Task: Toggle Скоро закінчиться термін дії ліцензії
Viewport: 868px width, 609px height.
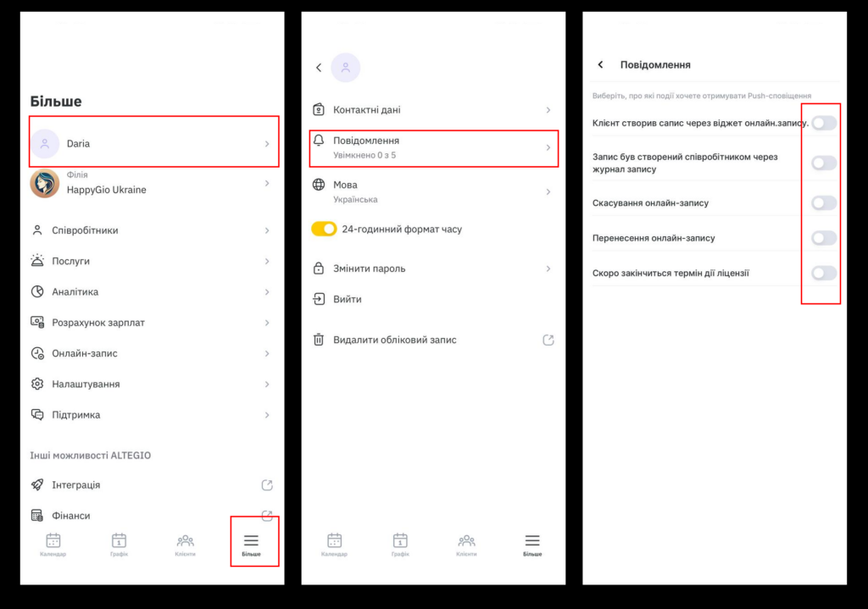Action: tap(824, 273)
